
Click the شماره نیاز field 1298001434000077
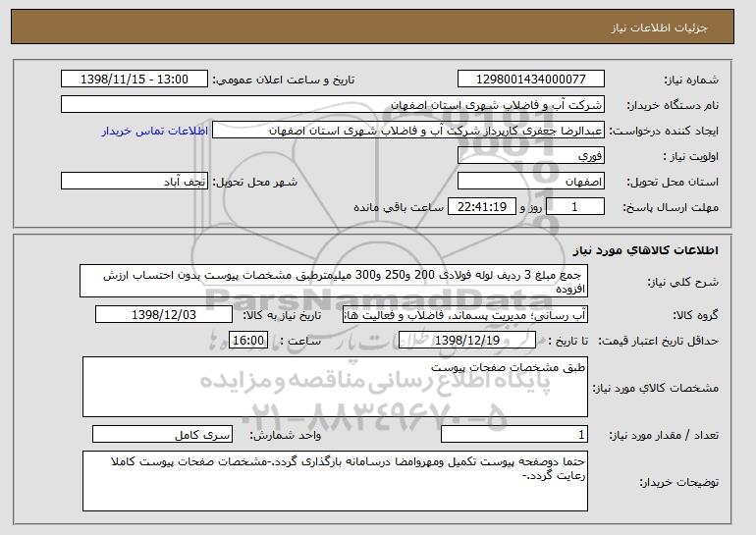(531, 80)
